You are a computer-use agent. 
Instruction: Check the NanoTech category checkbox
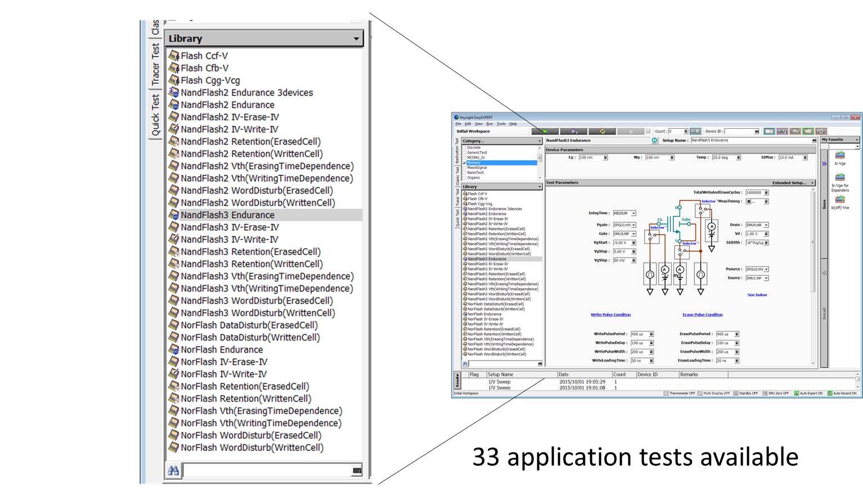[464, 172]
